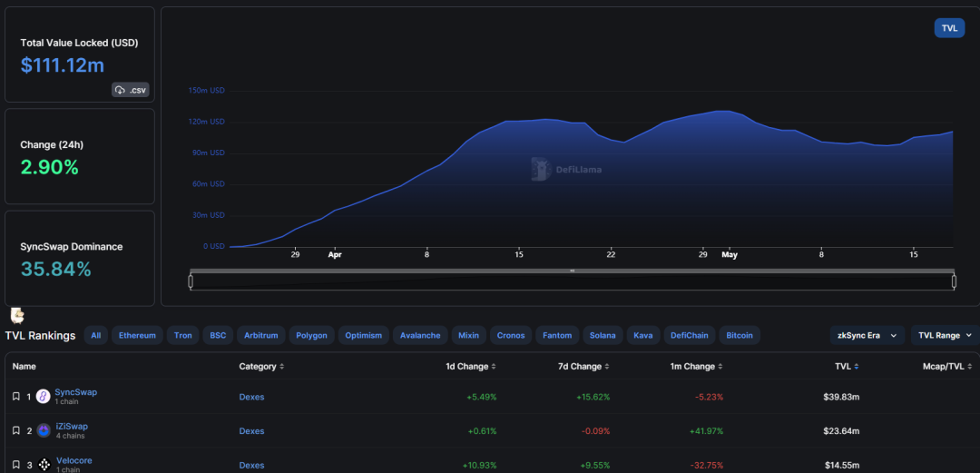Viewport: 980px width, 473px height.
Task: Click iZiSwap's $23.64m TVL cell
Action: (x=841, y=431)
